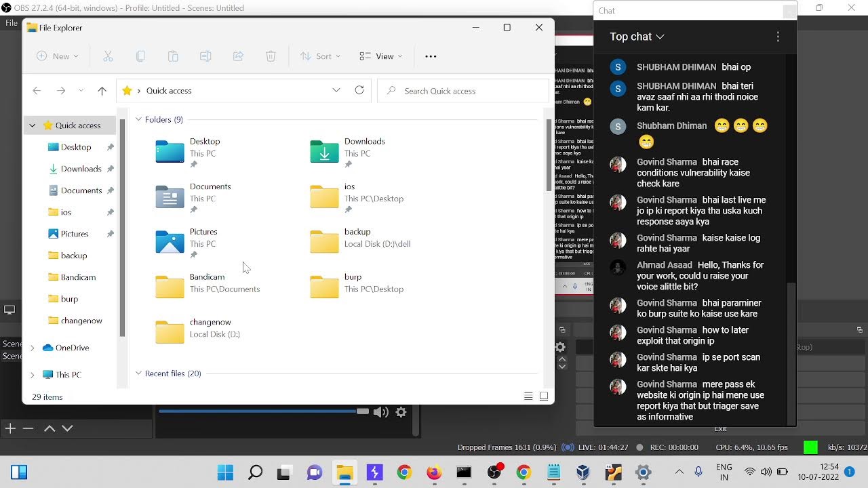
Task: Open the Settings gear on the taskbar
Action: click(643, 472)
